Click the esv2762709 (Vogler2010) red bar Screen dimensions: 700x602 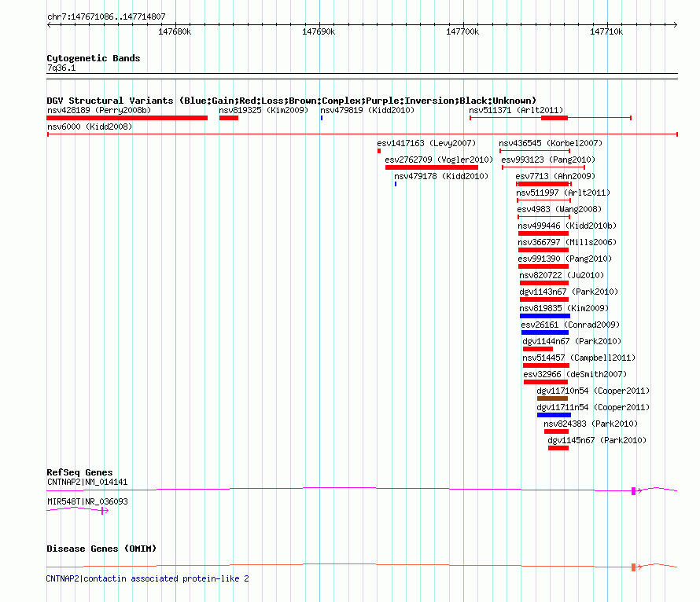click(x=431, y=167)
